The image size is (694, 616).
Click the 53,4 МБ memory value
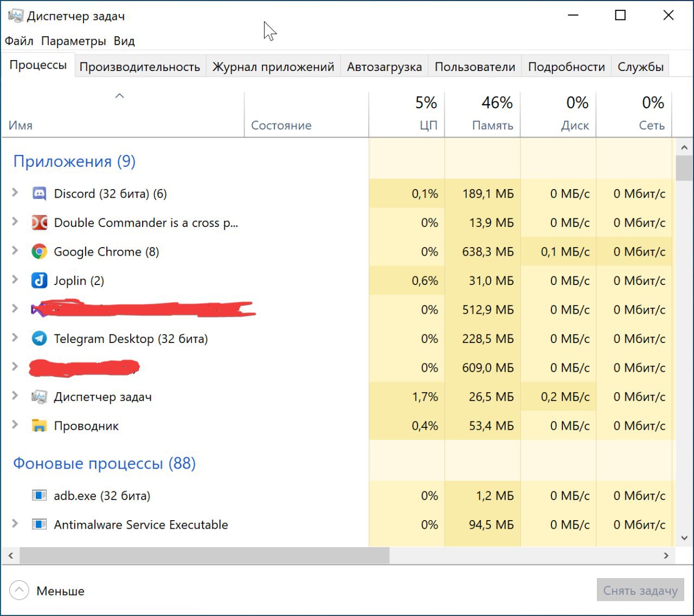point(491,426)
